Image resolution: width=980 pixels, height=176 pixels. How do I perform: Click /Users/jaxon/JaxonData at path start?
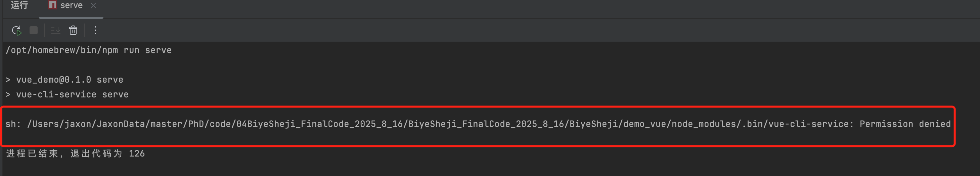[x=86, y=124]
